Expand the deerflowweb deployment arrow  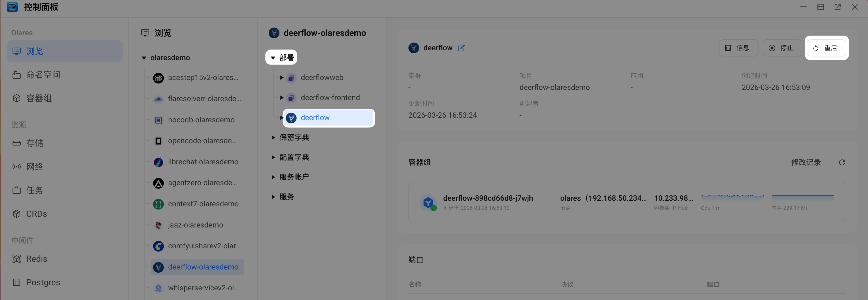pyautogui.click(x=282, y=78)
